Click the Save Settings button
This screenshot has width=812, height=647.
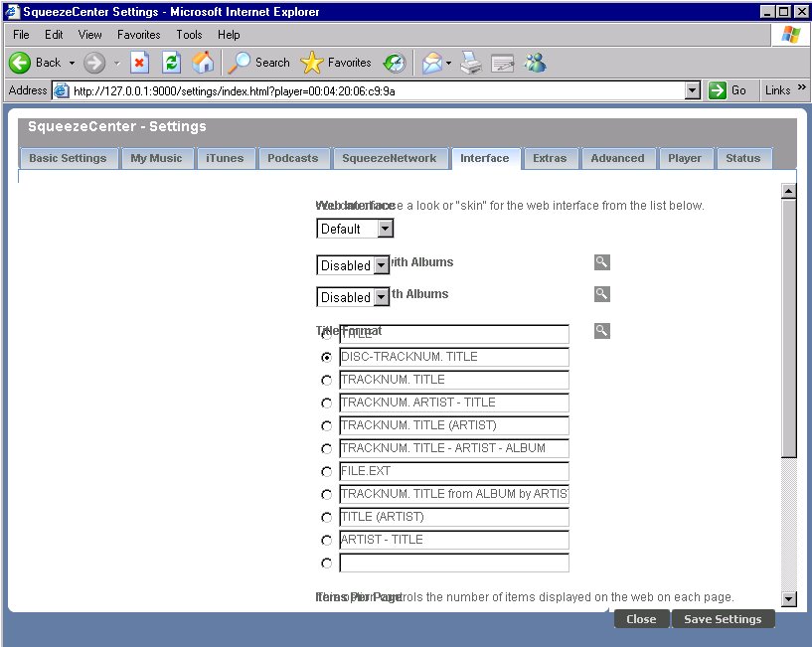pyautogui.click(x=723, y=619)
